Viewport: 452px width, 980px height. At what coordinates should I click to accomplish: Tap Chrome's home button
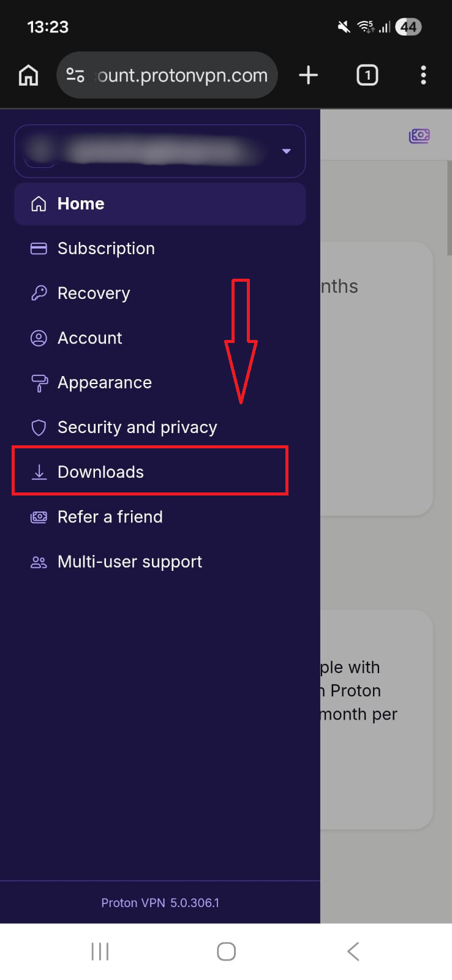(x=28, y=75)
